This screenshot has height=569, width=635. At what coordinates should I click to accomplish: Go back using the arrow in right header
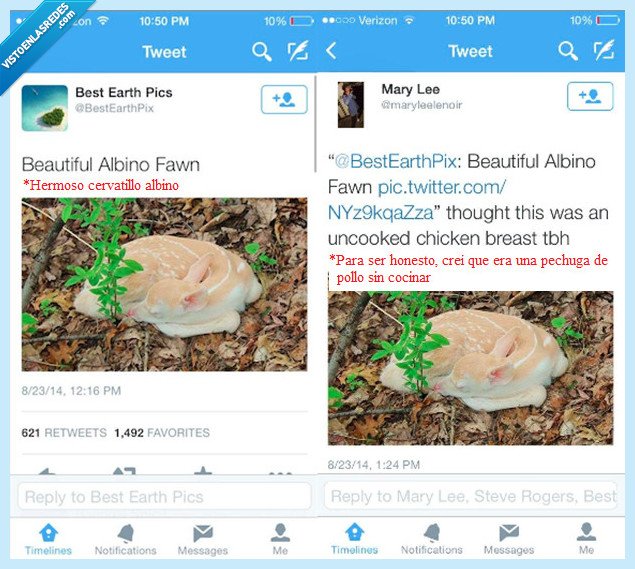point(331,51)
